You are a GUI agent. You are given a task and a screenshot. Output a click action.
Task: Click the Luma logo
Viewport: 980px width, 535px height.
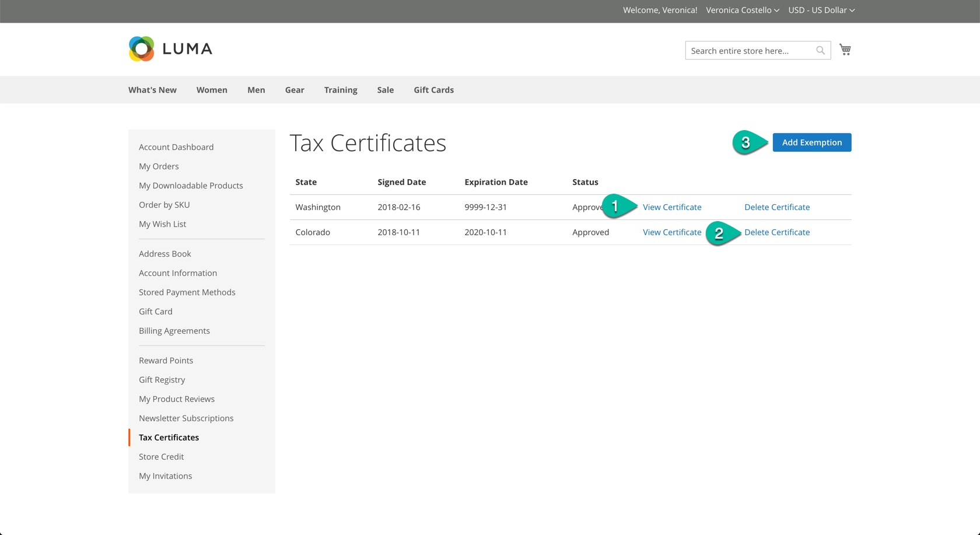(170, 49)
